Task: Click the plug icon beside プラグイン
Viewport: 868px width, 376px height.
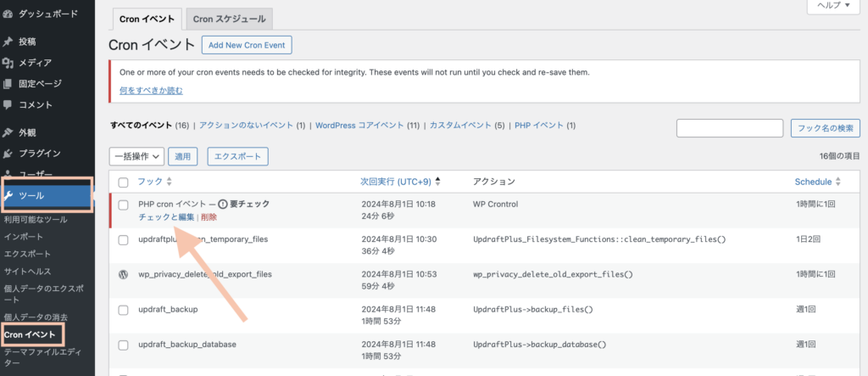Action: pyautogui.click(x=8, y=154)
